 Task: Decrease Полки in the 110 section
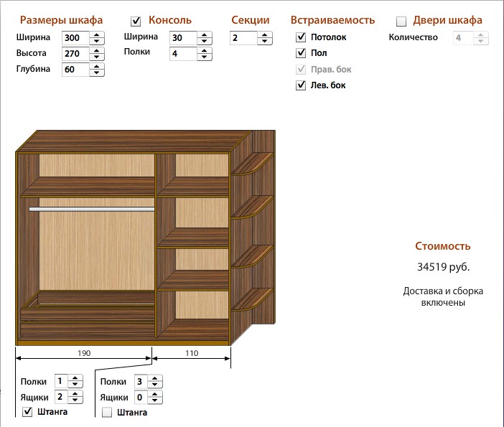tap(155, 385)
